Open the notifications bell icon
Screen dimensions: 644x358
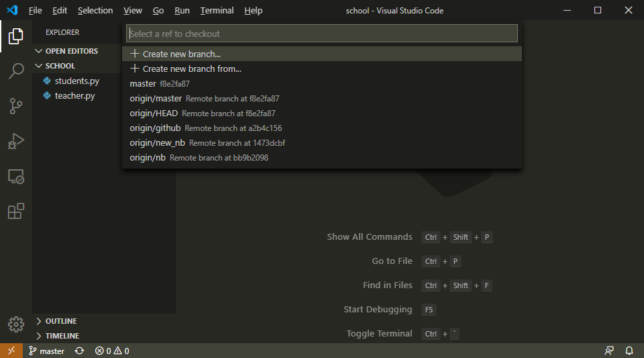(629, 351)
